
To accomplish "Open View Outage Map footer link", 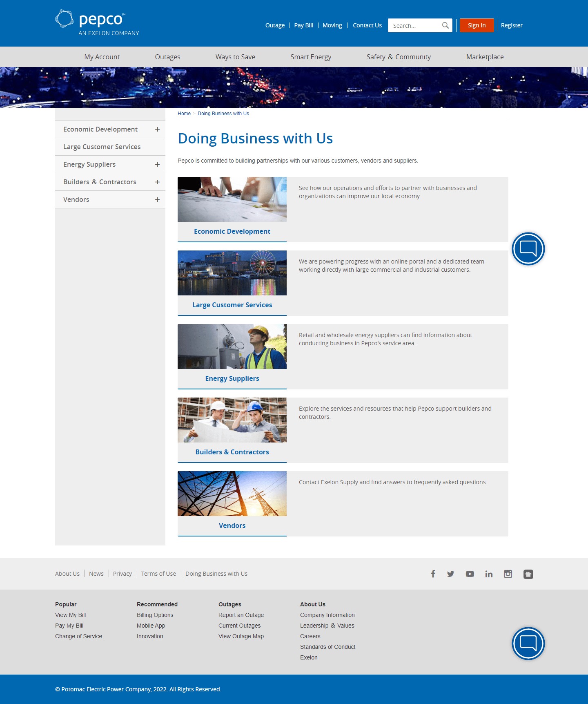I will (241, 636).
